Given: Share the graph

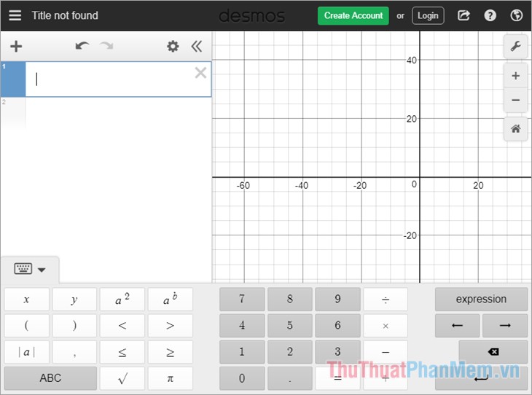Looking at the screenshot, I should pyautogui.click(x=463, y=15).
